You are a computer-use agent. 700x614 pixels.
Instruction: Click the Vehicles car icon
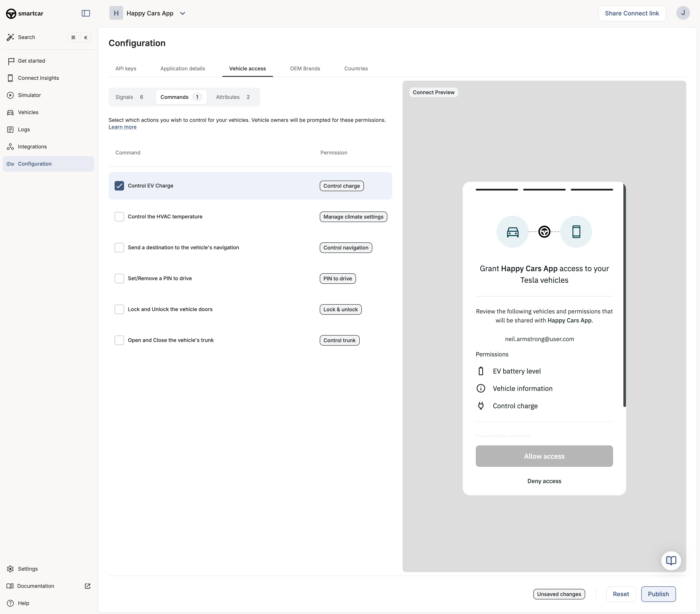tap(10, 112)
